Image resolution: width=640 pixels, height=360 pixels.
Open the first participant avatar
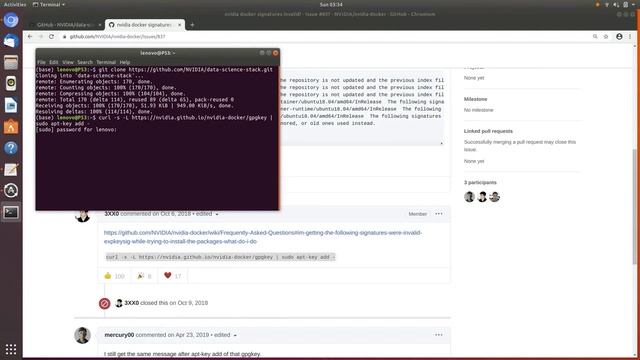(x=469, y=197)
